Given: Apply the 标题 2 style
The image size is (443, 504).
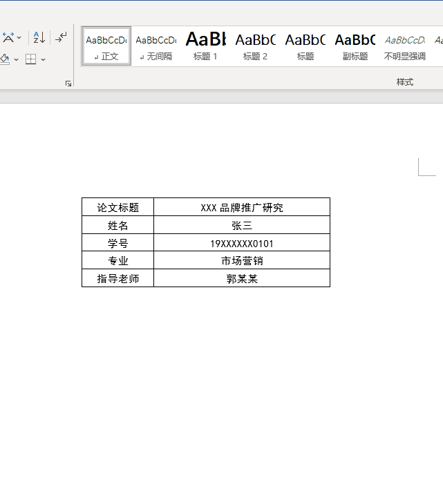Looking at the screenshot, I should [256, 46].
